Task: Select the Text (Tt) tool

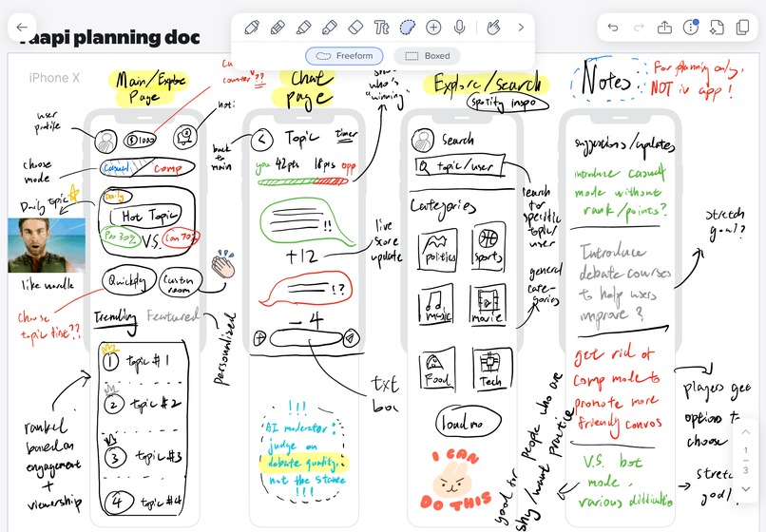Action: pos(381,28)
